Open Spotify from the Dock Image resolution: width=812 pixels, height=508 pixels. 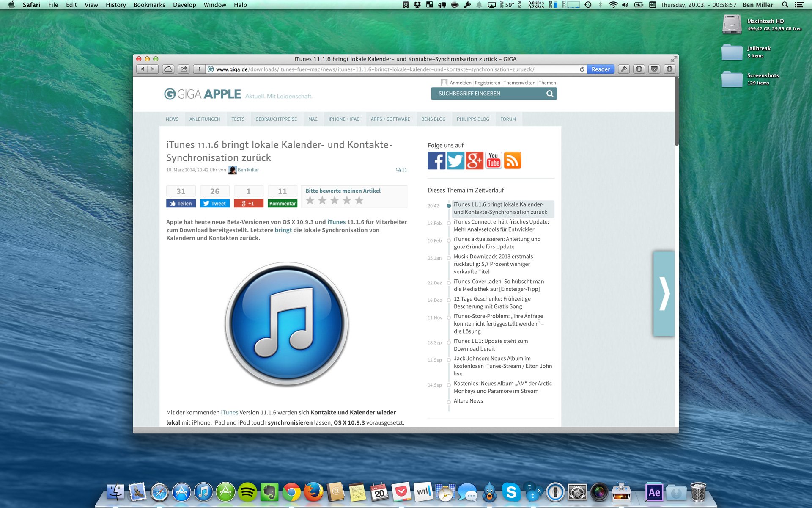247,492
